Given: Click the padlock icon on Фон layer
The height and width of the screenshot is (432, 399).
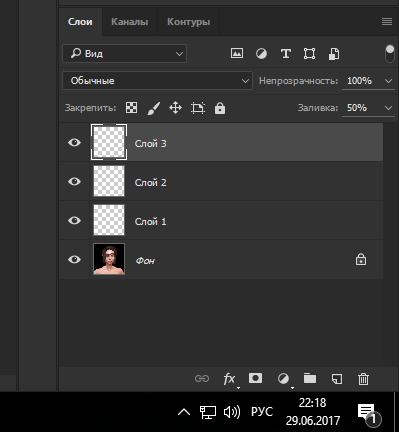Looking at the screenshot, I should [x=361, y=259].
